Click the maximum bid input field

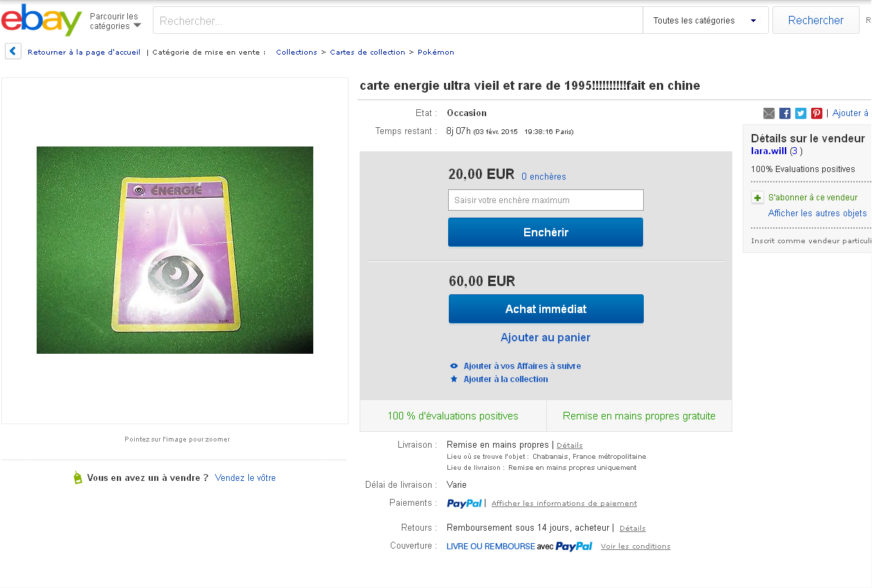[x=546, y=200]
